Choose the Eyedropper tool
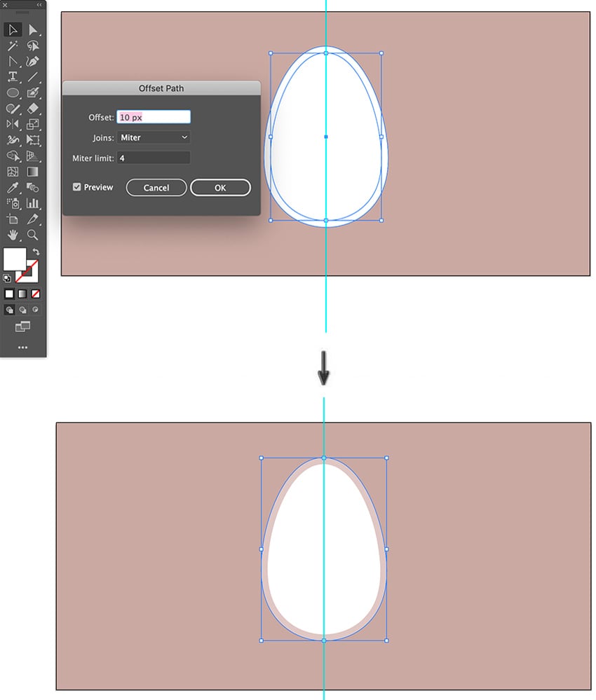 pos(13,188)
